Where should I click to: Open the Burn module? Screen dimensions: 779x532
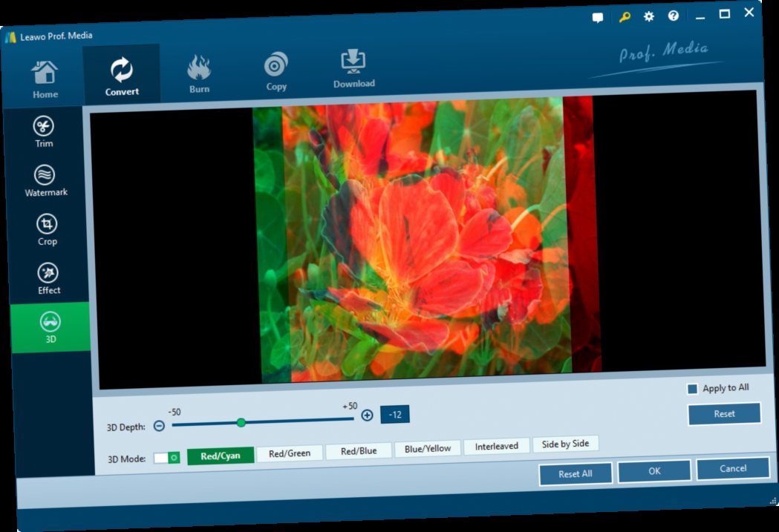point(198,70)
